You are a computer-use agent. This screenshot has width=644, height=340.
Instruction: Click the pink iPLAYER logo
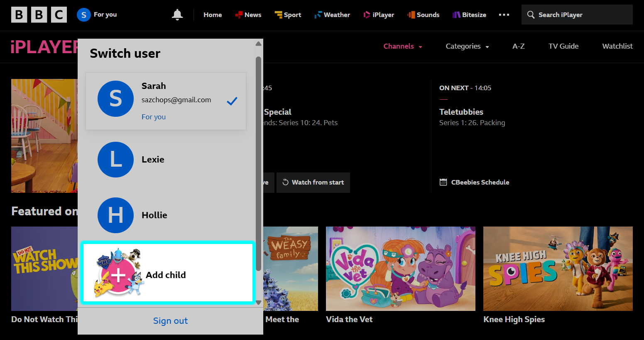44,47
